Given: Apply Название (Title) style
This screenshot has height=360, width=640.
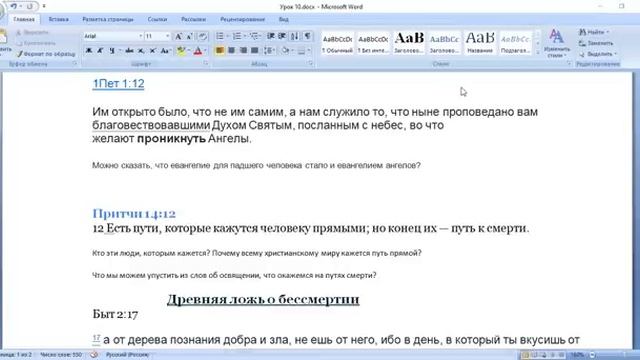Looking at the screenshot, I should [480, 43].
